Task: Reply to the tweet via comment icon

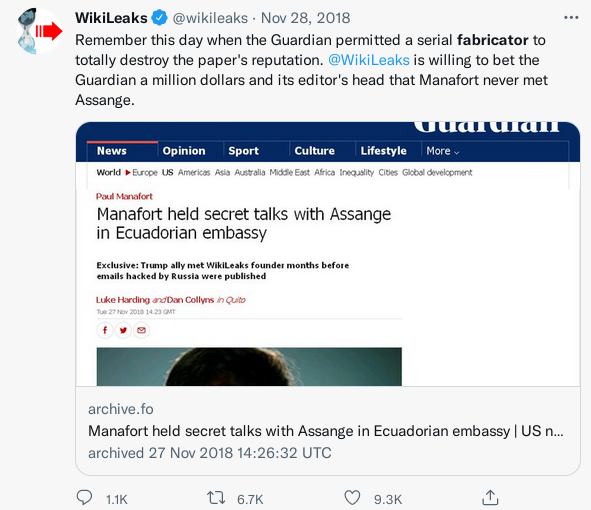Action: [x=84, y=498]
